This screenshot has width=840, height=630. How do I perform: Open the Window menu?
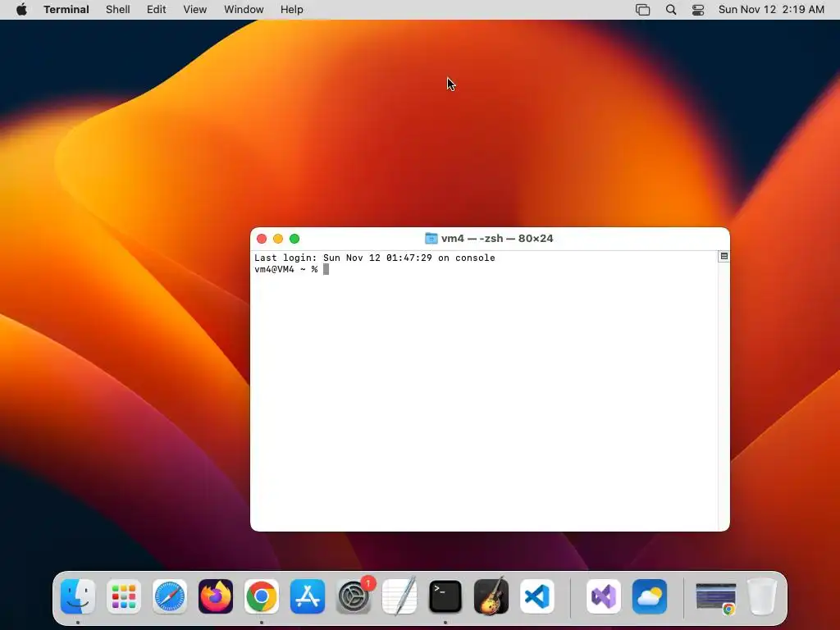coord(244,10)
